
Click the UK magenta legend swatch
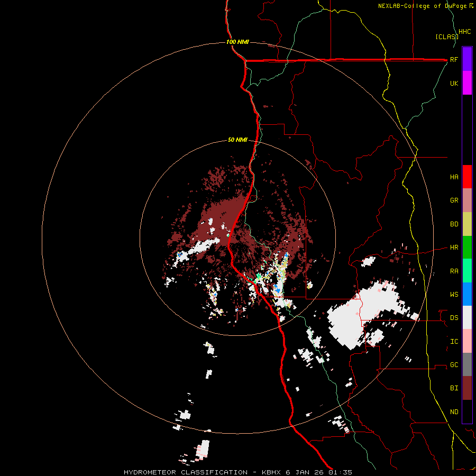pyautogui.click(x=467, y=83)
